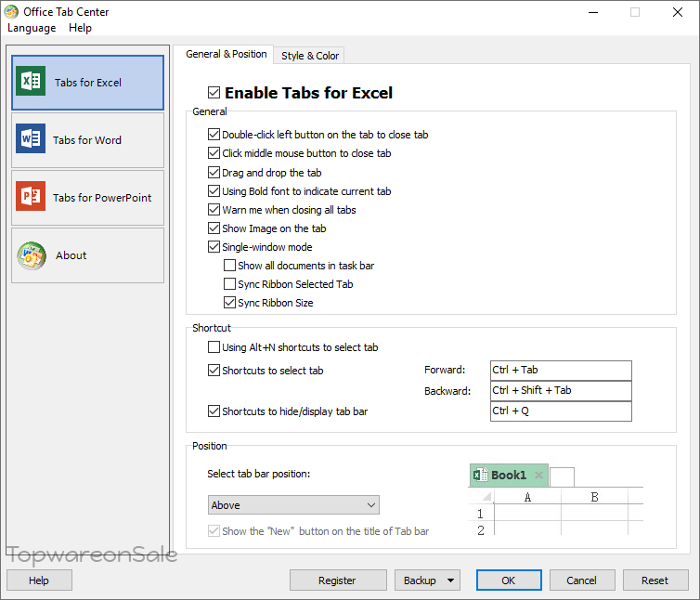700x600 pixels.
Task: Open the tab bar position dropdown
Action: click(x=293, y=505)
